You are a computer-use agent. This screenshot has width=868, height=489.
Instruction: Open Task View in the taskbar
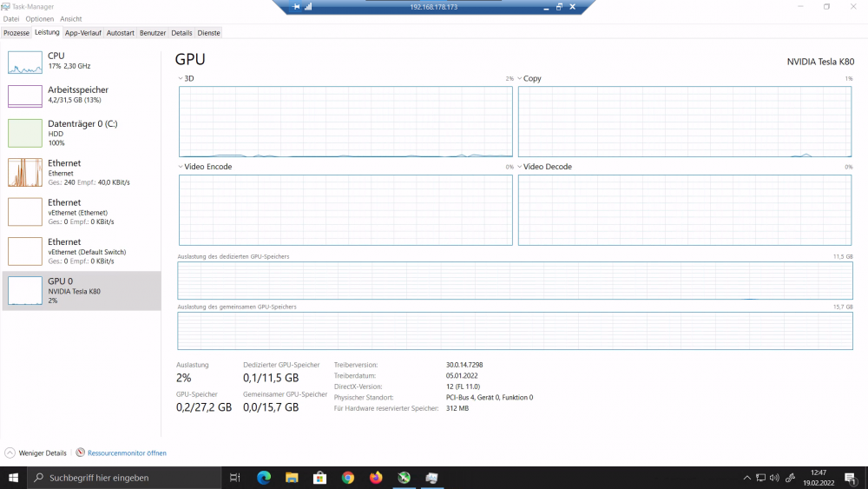(234, 478)
